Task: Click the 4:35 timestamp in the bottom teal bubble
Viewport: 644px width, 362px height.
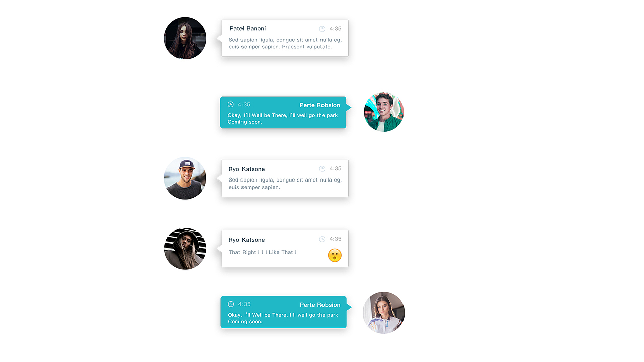Action: click(x=244, y=304)
